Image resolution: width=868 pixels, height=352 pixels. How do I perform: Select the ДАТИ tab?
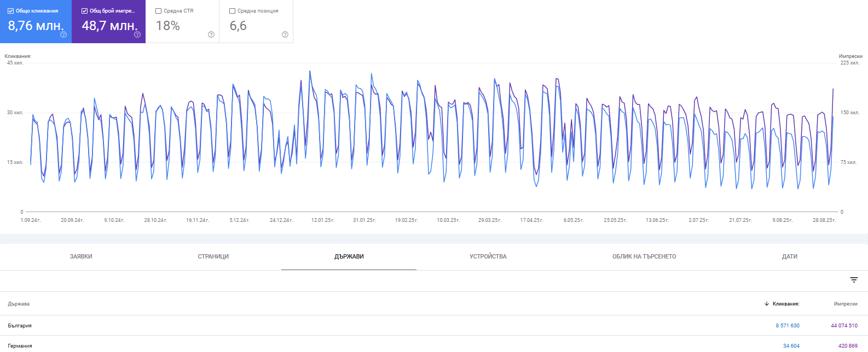[790, 256]
